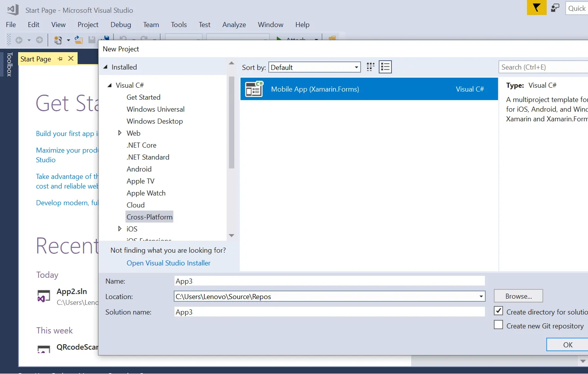Image resolution: width=588 pixels, height=374 pixels.
Task: Expand the iOS tree node
Action: click(x=120, y=229)
